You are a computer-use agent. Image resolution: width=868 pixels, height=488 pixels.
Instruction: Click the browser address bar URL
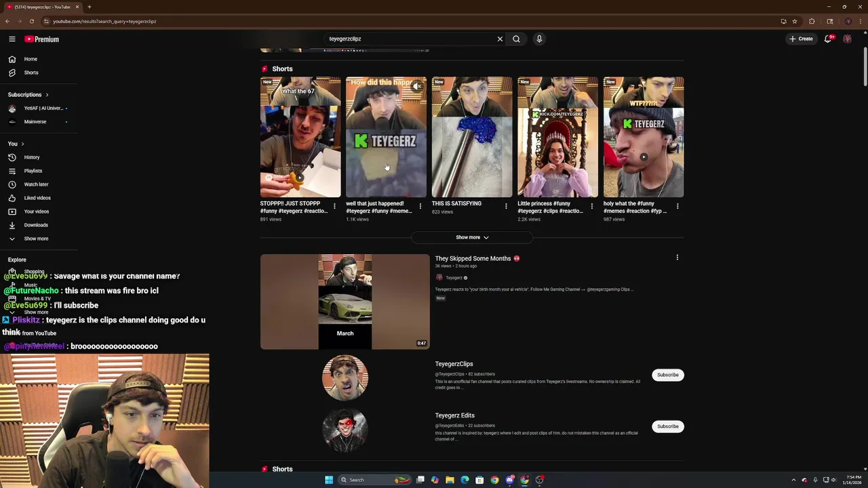(104, 21)
